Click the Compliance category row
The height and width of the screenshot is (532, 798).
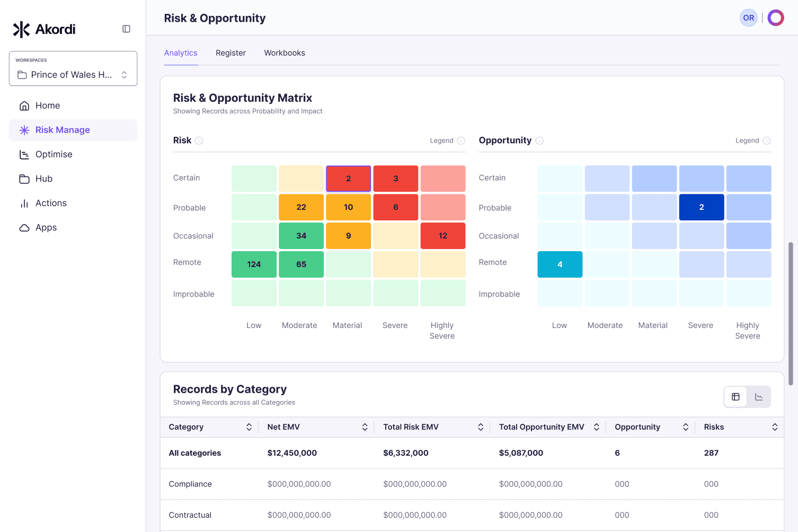pyautogui.click(x=472, y=484)
